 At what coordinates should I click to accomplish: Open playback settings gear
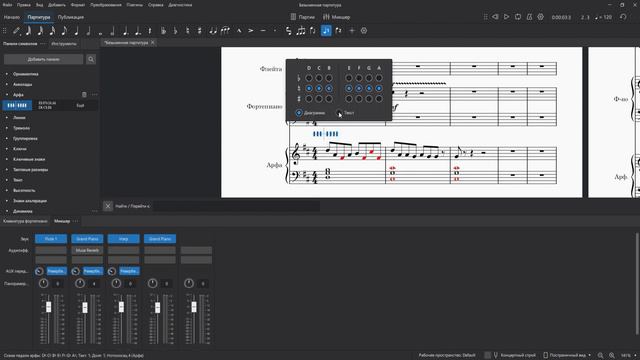click(x=540, y=17)
